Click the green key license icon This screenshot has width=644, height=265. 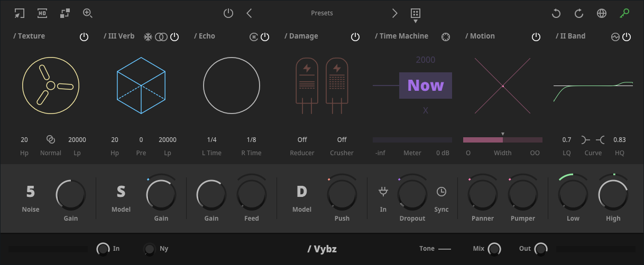coord(625,13)
